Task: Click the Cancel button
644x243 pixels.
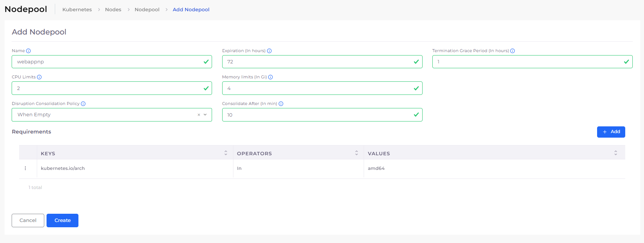Action: pos(28,220)
